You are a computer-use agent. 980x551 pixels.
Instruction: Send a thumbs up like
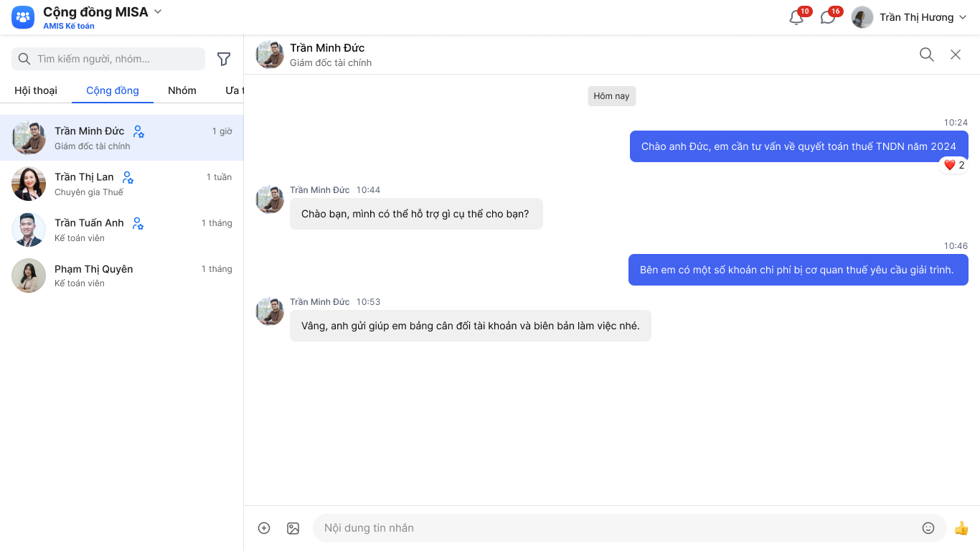[x=961, y=528]
